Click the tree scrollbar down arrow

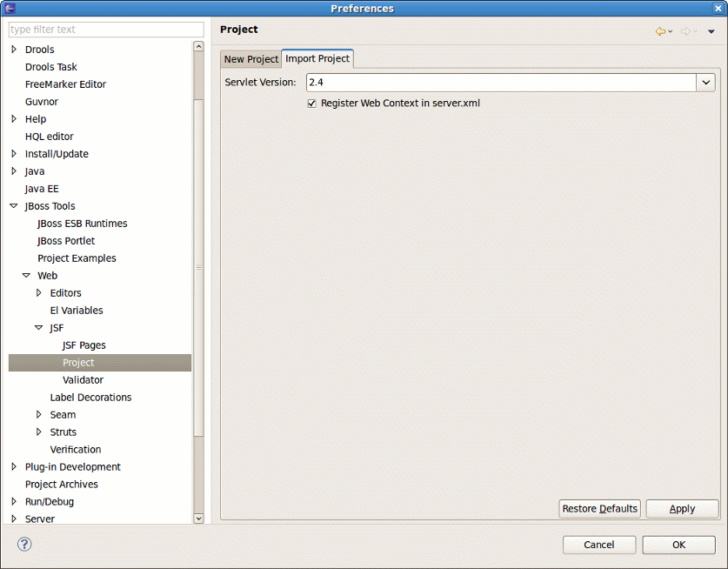coord(198,518)
